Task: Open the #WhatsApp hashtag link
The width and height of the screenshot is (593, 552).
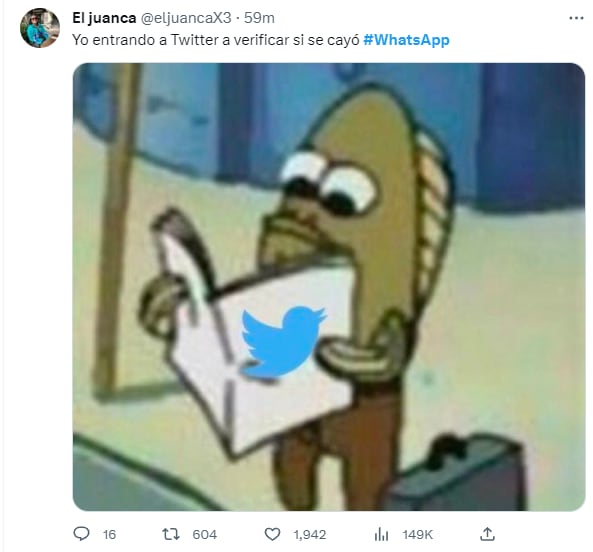Action: click(x=406, y=40)
